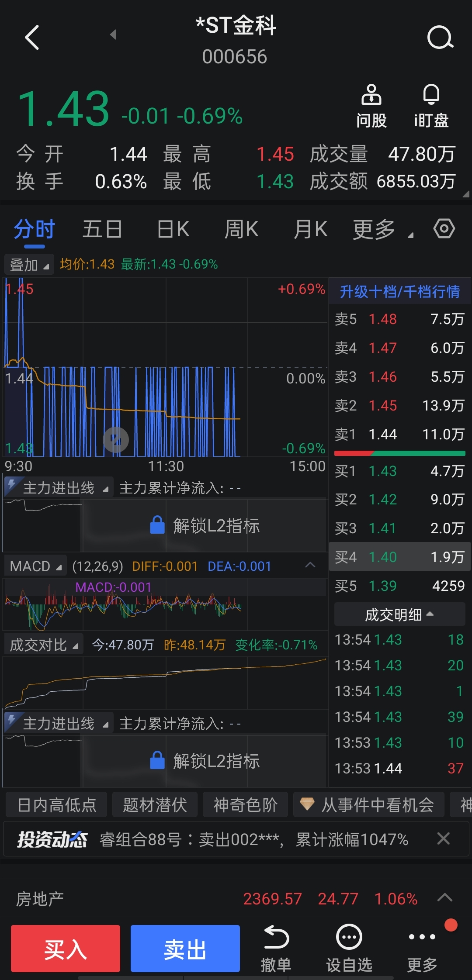Tap the lightning icon beside lower 主力进出线

tap(12, 720)
